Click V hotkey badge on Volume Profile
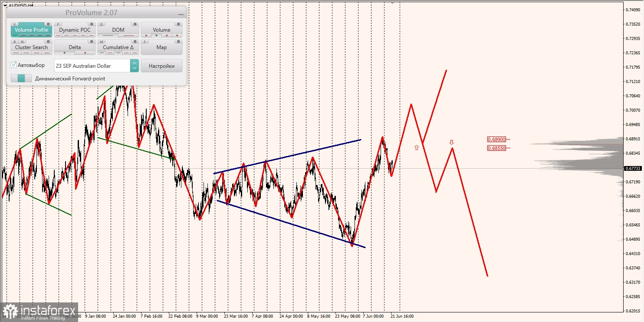Image resolution: width=644 pixels, height=322 pixels. coord(14,24)
